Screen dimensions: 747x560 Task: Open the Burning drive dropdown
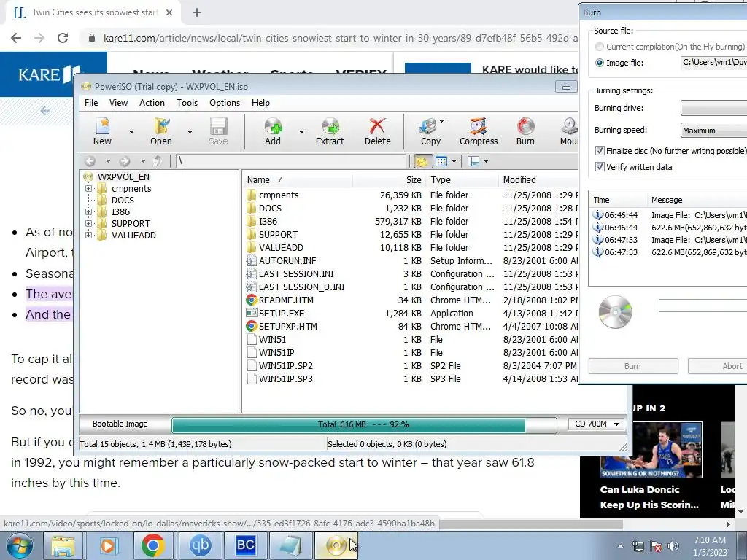[x=714, y=108]
